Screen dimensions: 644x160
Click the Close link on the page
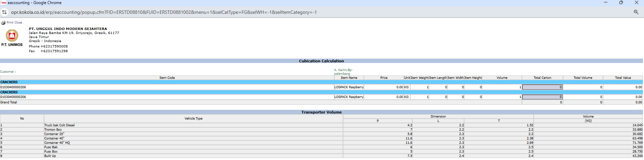[x=18, y=23]
